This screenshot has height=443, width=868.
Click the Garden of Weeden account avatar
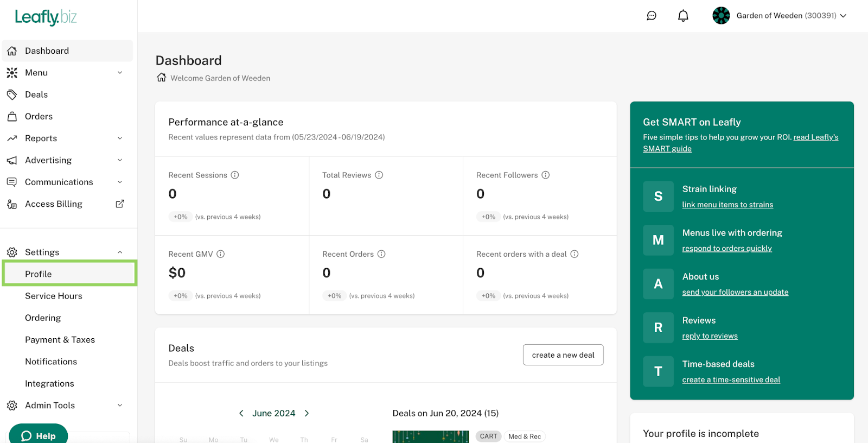click(x=721, y=16)
